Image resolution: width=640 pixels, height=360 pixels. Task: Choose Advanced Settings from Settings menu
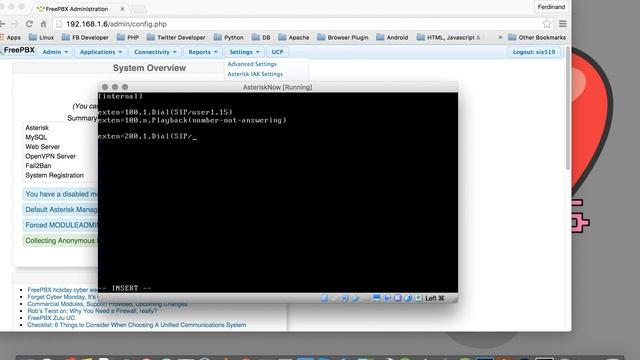252,64
